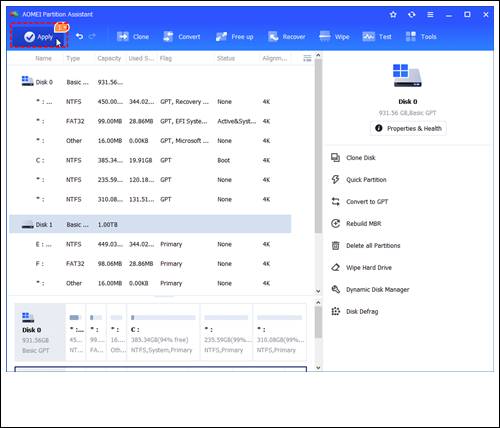The height and width of the screenshot is (428, 500).
Task: Undo the last pending operation
Action: point(79,36)
